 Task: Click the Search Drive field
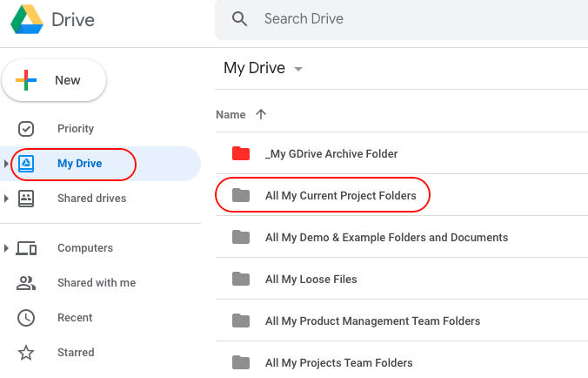pos(401,19)
